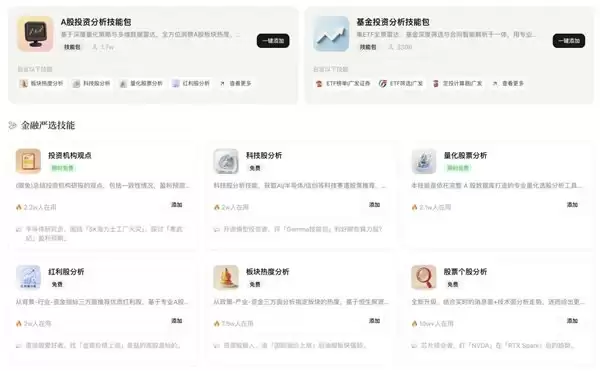Add the 板块热度分析 skill via 添加
Screen dimensions: 600x371
[374, 321]
